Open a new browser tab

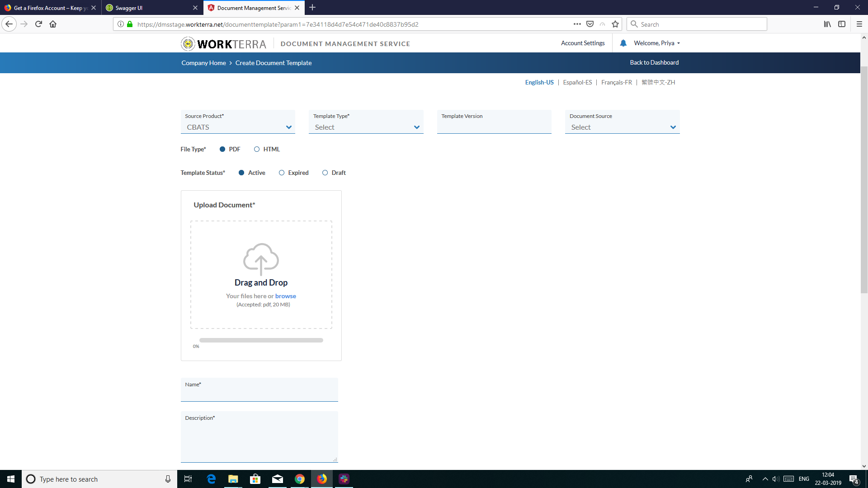click(312, 8)
